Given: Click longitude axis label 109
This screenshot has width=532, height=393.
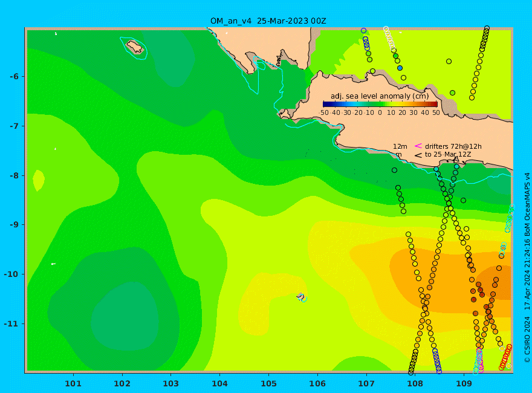Looking at the screenshot, I should (x=464, y=384).
